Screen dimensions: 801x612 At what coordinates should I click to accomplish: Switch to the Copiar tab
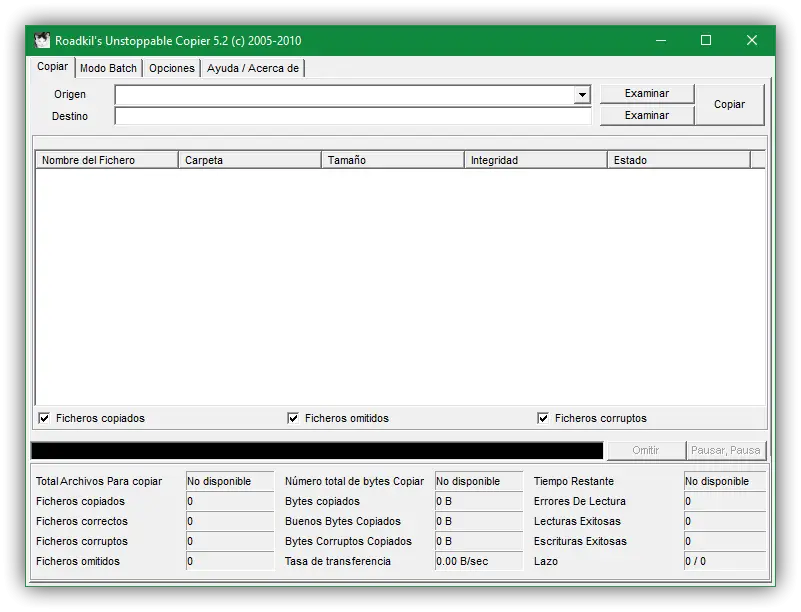[x=52, y=67]
